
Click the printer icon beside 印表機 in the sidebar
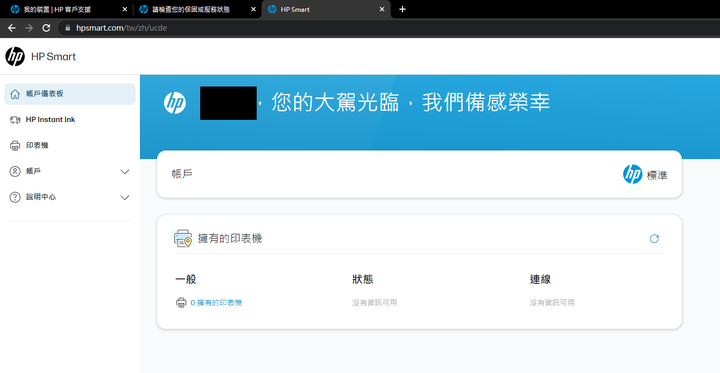15,146
